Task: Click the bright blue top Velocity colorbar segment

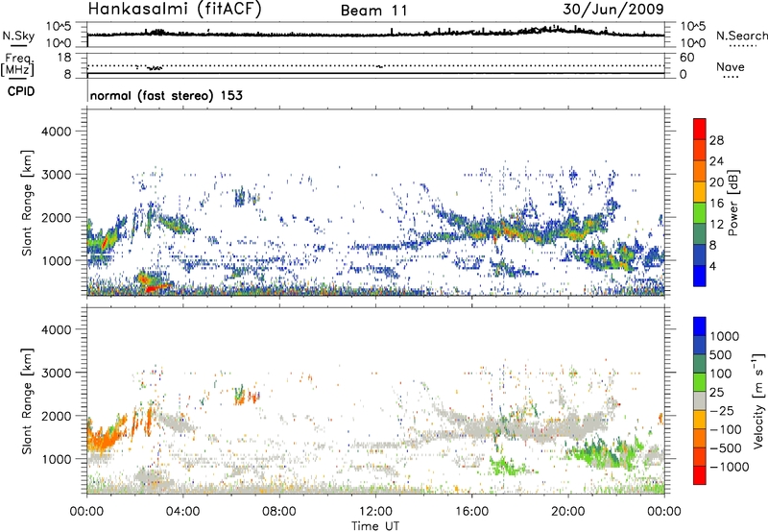Action: tap(700, 326)
